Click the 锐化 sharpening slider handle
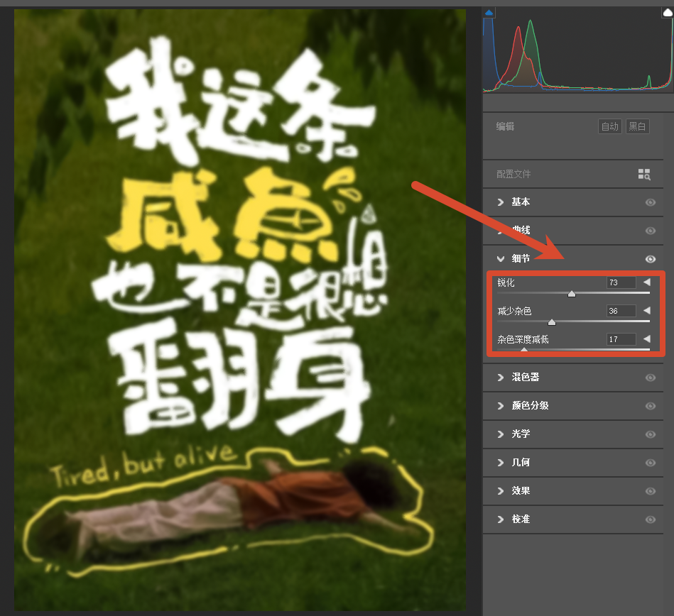Image resolution: width=674 pixels, height=616 pixels. pos(571,294)
